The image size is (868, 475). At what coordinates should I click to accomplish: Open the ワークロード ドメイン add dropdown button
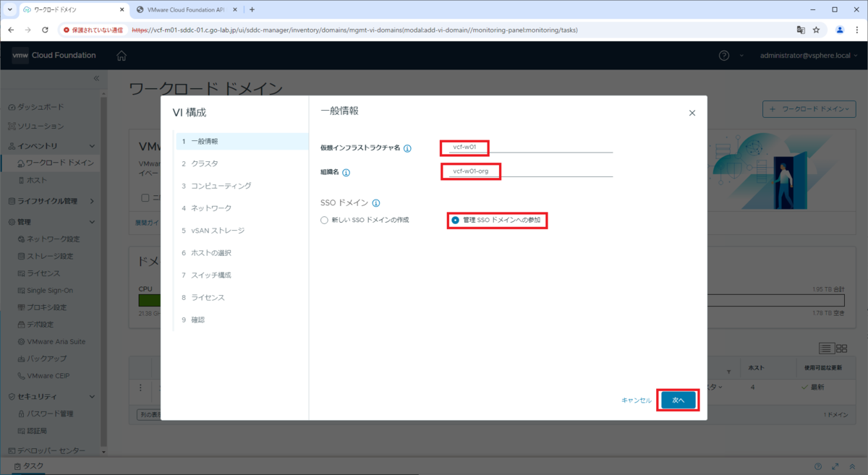(809, 108)
